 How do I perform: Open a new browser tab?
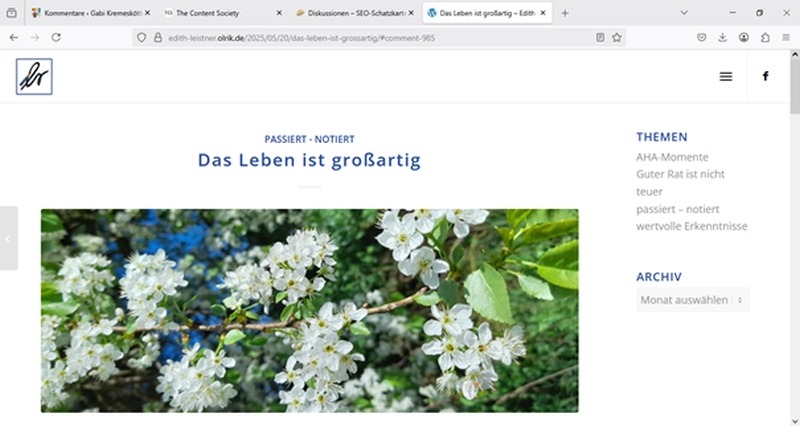[x=565, y=13]
